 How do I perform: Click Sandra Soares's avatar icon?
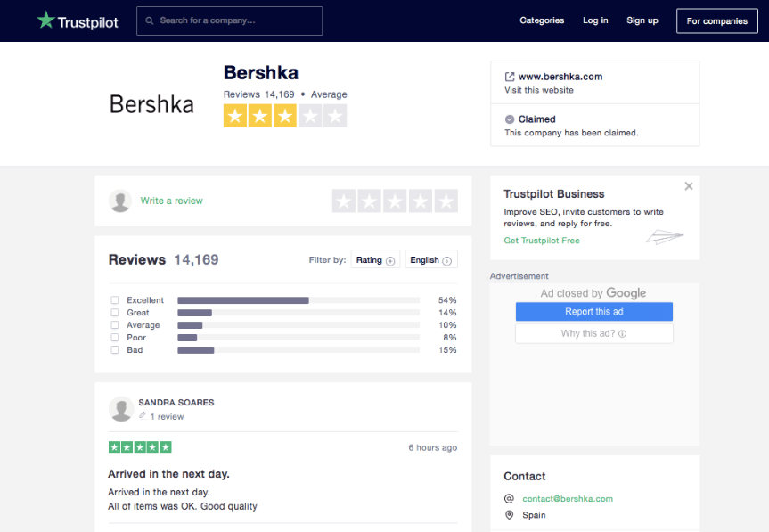pos(120,409)
